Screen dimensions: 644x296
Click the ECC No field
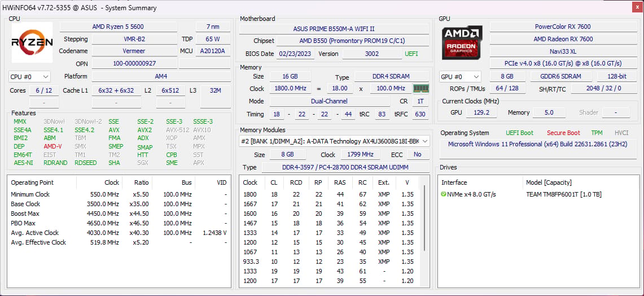(x=418, y=155)
